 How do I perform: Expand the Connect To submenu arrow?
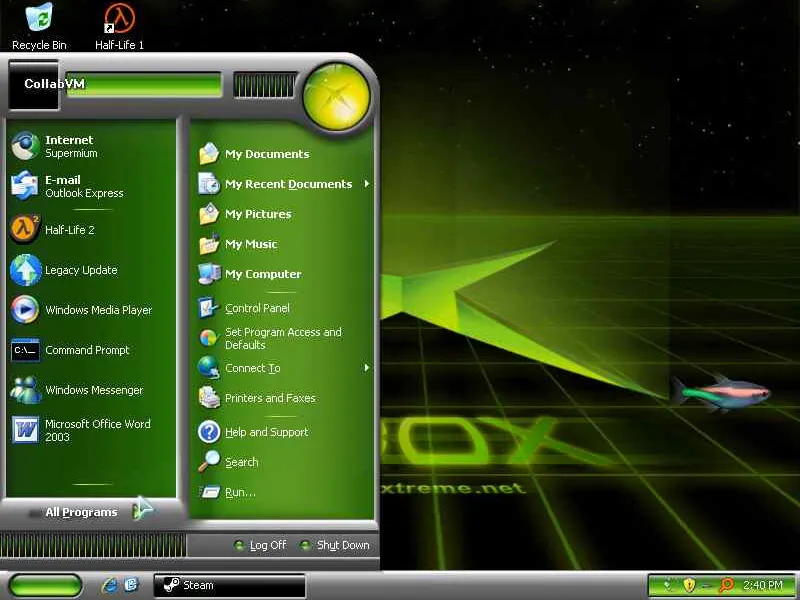(366, 367)
